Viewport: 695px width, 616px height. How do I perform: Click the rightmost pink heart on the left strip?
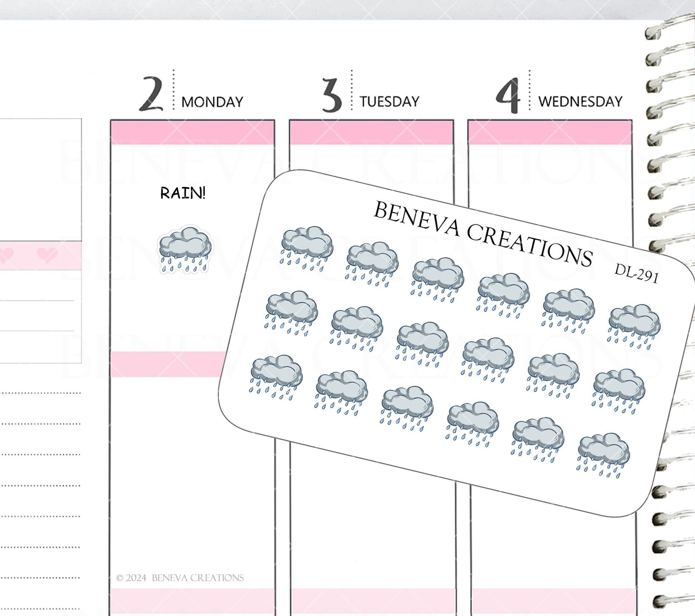coord(48,255)
